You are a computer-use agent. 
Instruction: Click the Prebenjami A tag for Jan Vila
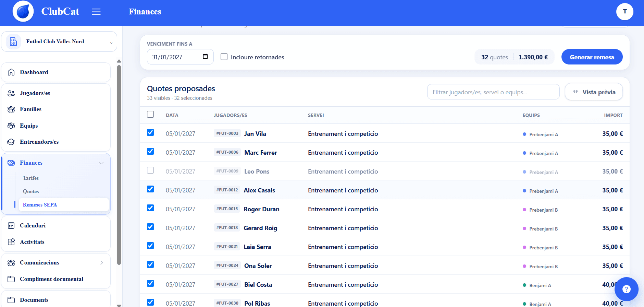click(540, 134)
